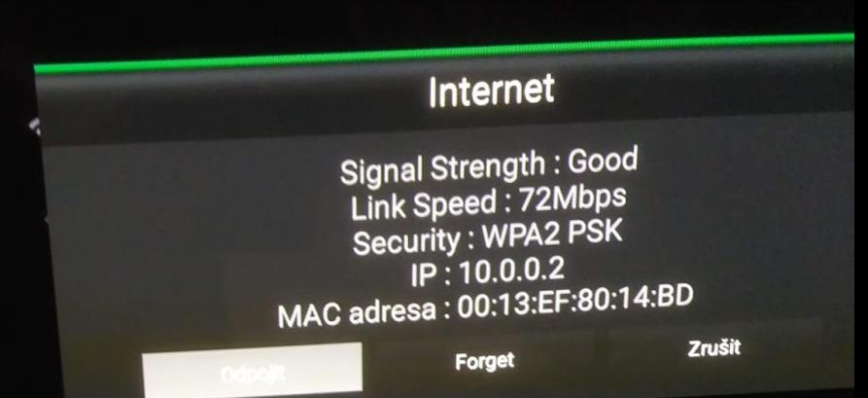Image resolution: width=868 pixels, height=398 pixels.
Task: Click the word Speed in link row
Action: point(455,205)
